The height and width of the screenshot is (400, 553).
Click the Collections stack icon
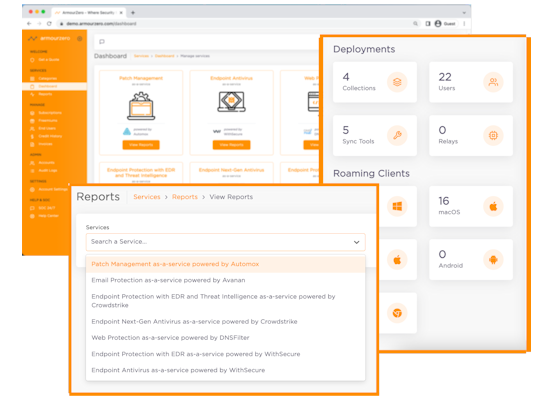click(x=397, y=82)
